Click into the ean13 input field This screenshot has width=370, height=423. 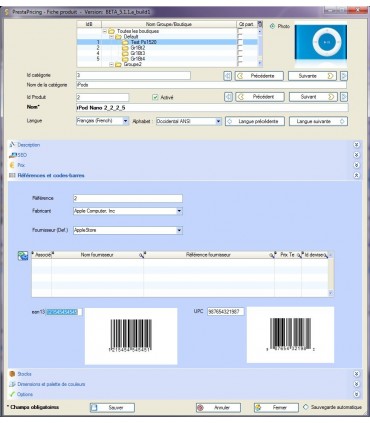tap(64, 312)
